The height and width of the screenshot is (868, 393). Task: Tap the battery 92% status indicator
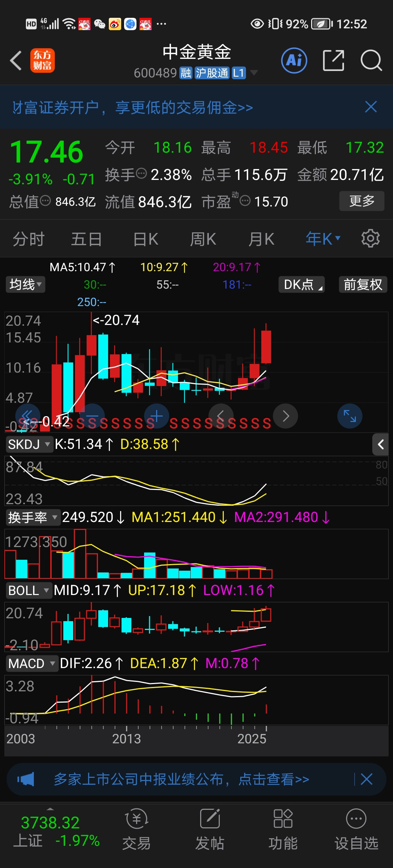click(309, 24)
